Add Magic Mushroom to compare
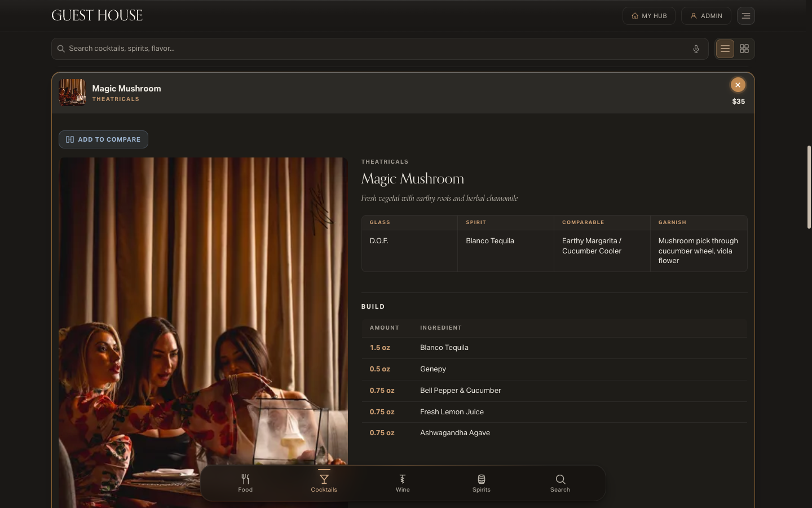 (103, 139)
